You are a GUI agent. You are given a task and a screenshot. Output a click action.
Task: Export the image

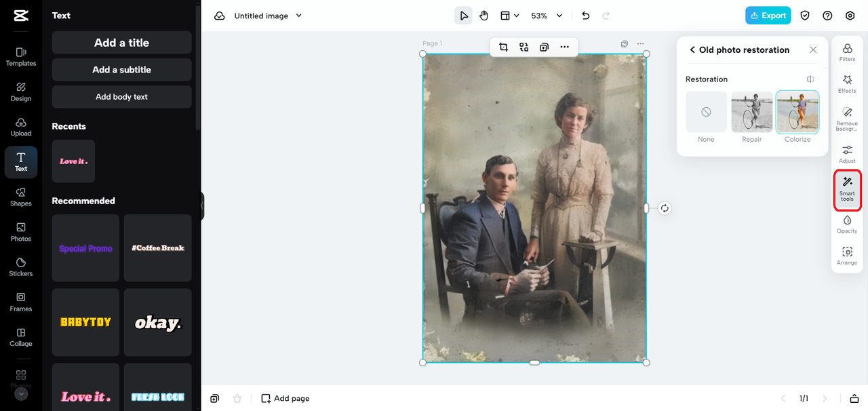(768, 16)
